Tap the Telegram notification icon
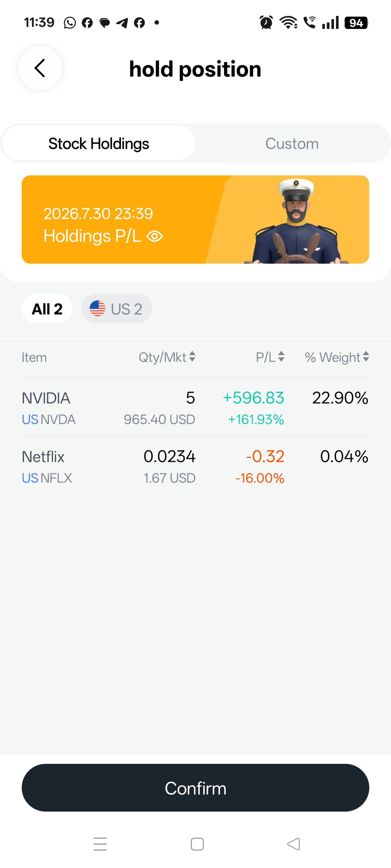 tap(122, 23)
